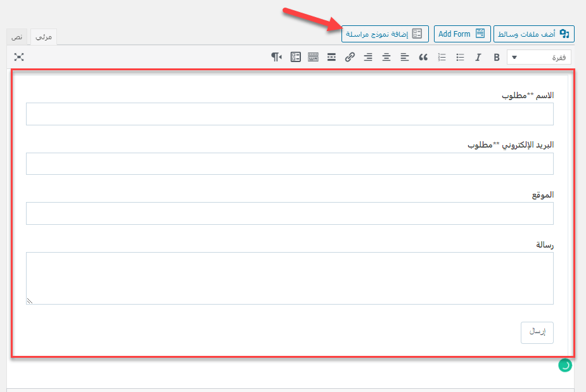Toggle Italic formatting

point(478,57)
